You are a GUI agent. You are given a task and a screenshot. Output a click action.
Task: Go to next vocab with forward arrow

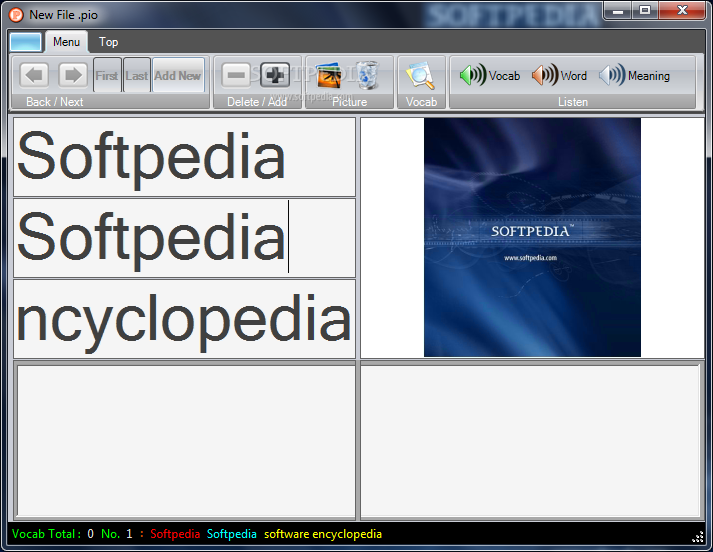point(73,75)
